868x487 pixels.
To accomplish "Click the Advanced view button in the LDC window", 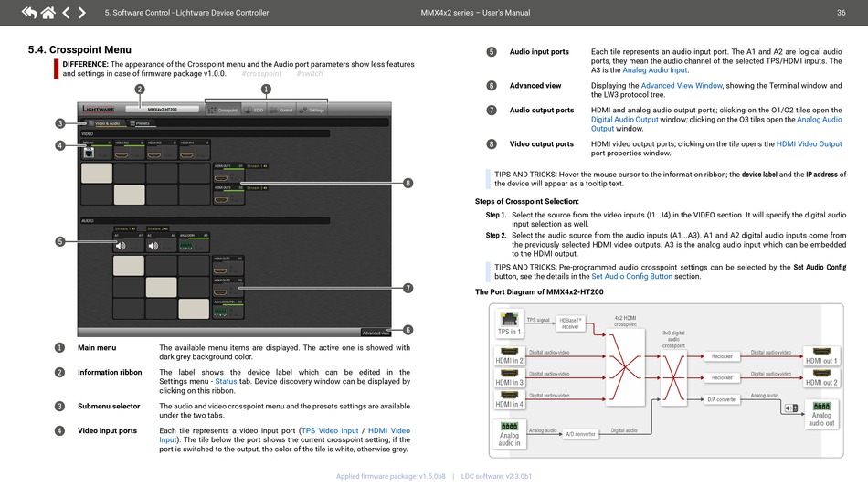I will click(376, 333).
